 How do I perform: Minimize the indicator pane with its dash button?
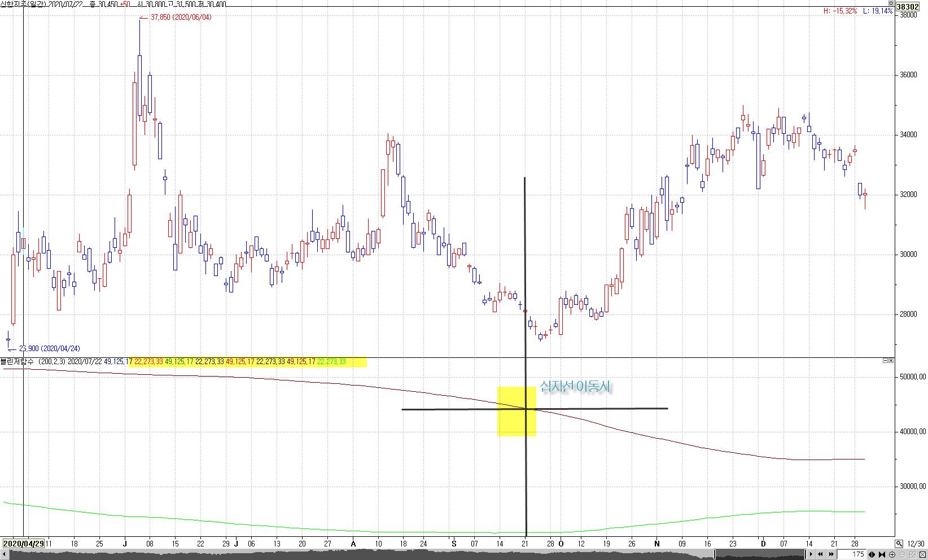(x=885, y=361)
